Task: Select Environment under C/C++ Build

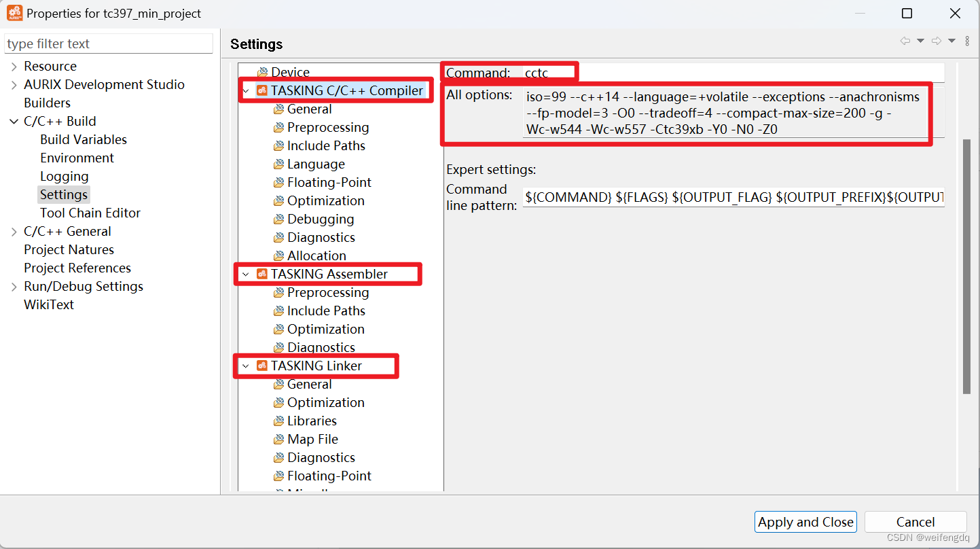Action: [x=77, y=158]
